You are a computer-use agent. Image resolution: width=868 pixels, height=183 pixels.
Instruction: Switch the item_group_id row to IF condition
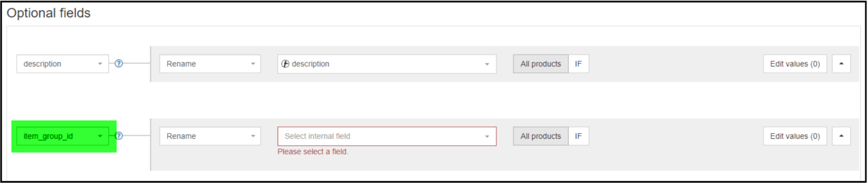tap(578, 136)
